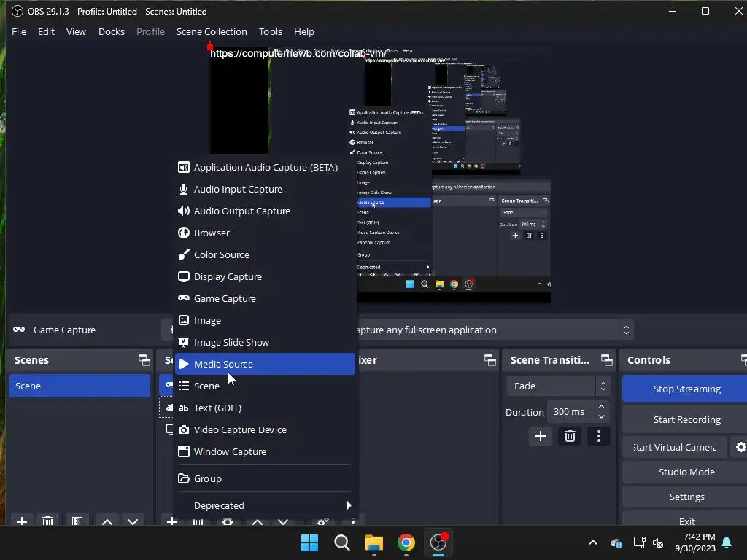Viewport: 747px width, 560px height.
Task: Open the File menu
Action: point(19,31)
